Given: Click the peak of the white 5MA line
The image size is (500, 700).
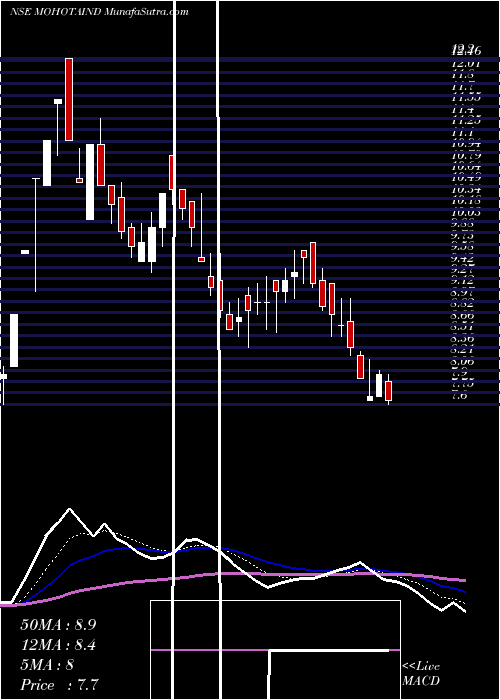Looking at the screenshot, I should pos(70,509).
